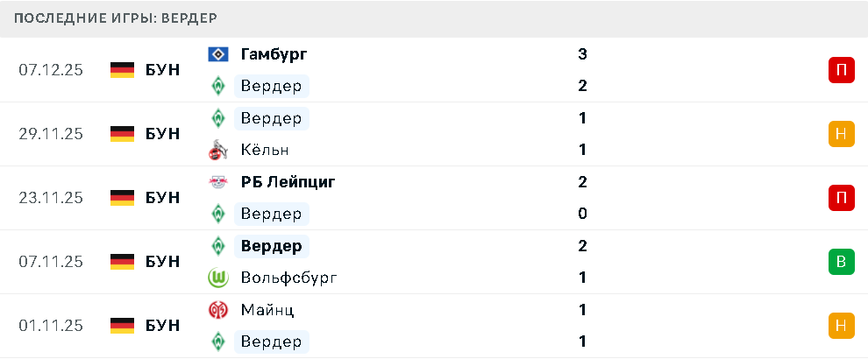This screenshot has width=868, height=359.
Task: Click the red loss badge for the RB Leipzig match
Action: [841, 198]
